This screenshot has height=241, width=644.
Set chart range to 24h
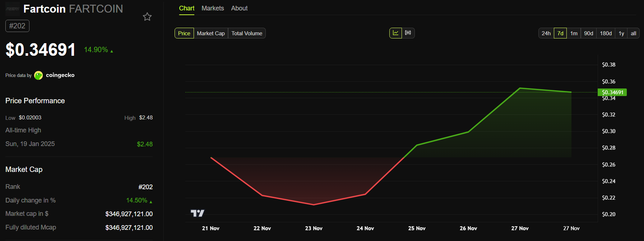[546, 33]
